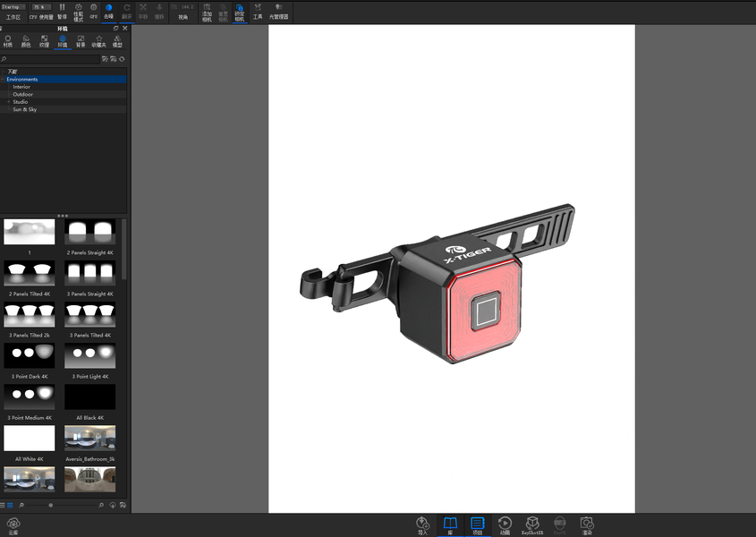Switch to the Materials (材质) library tab

click(x=8, y=41)
